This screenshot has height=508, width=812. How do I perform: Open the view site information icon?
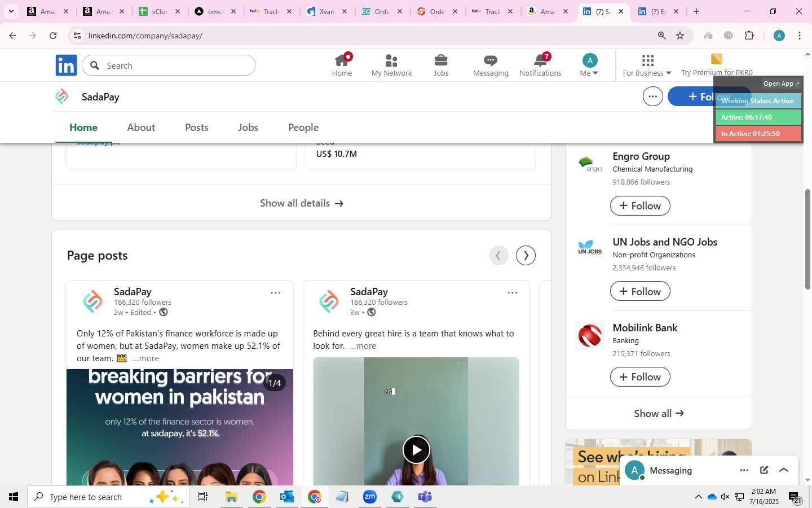(77, 36)
